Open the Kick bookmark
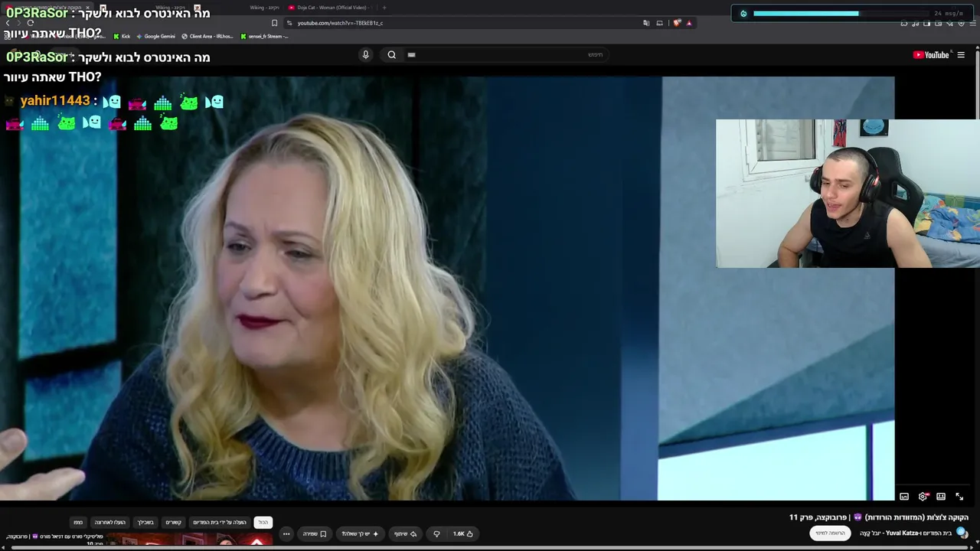The image size is (980, 551). click(122, 36)
